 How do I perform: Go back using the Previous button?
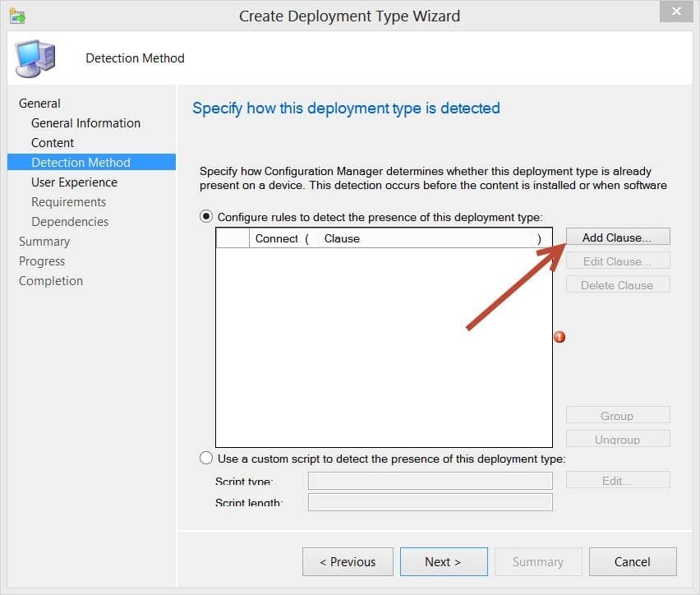pyautogui.click(x=348, y=562)
